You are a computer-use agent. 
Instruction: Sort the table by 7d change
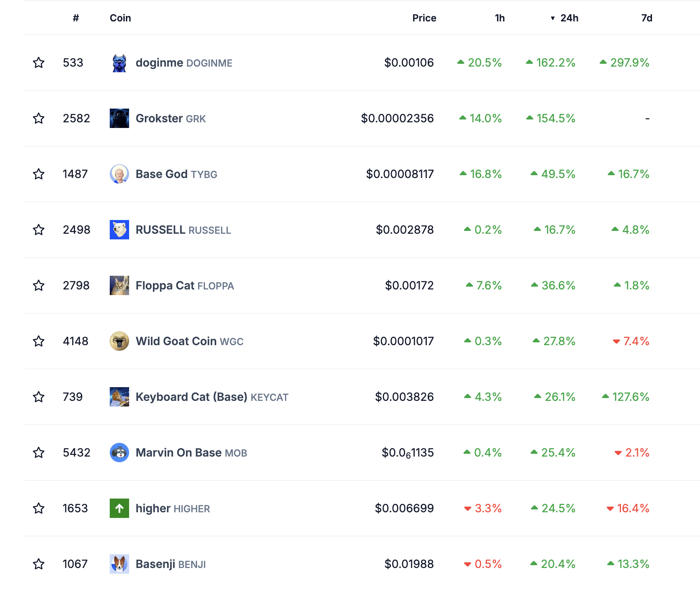point(647,18)
